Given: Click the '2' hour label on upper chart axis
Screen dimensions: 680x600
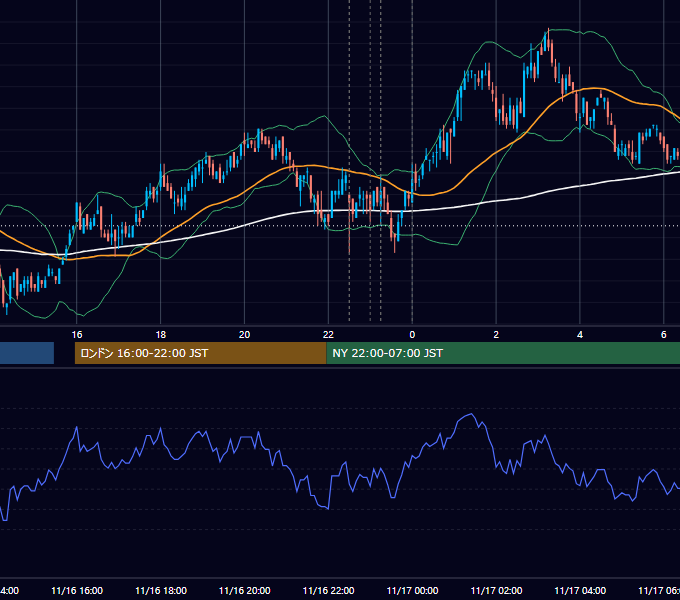Looking at the screenshot, I should pyautogui.click(x=496, y=335).
